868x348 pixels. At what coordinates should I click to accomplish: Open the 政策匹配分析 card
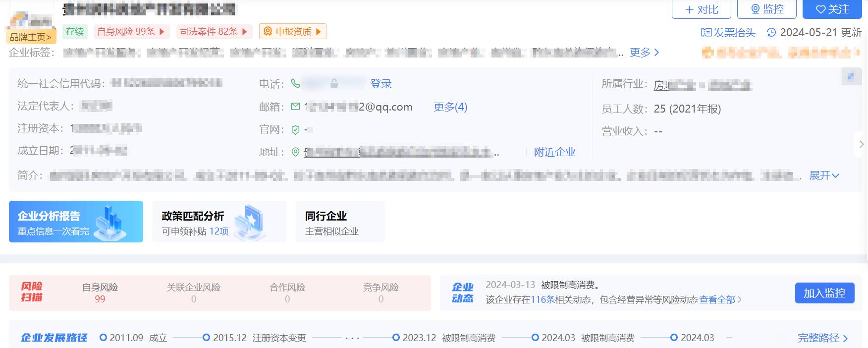(x=219, y=222)
